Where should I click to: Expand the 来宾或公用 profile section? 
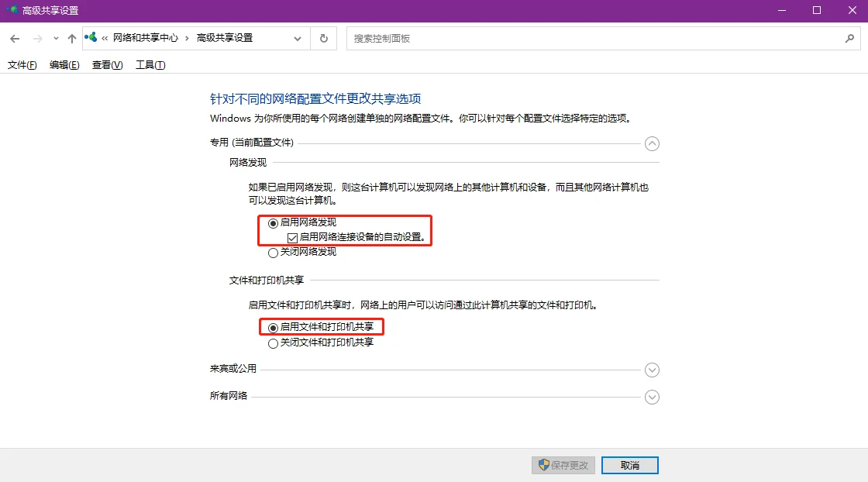point(652,370)
